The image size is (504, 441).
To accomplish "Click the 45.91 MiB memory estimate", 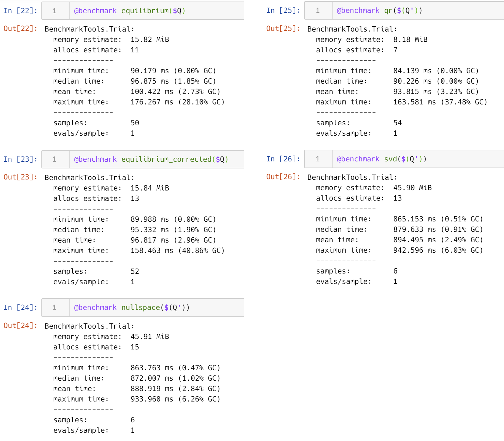I will point(150,337).
